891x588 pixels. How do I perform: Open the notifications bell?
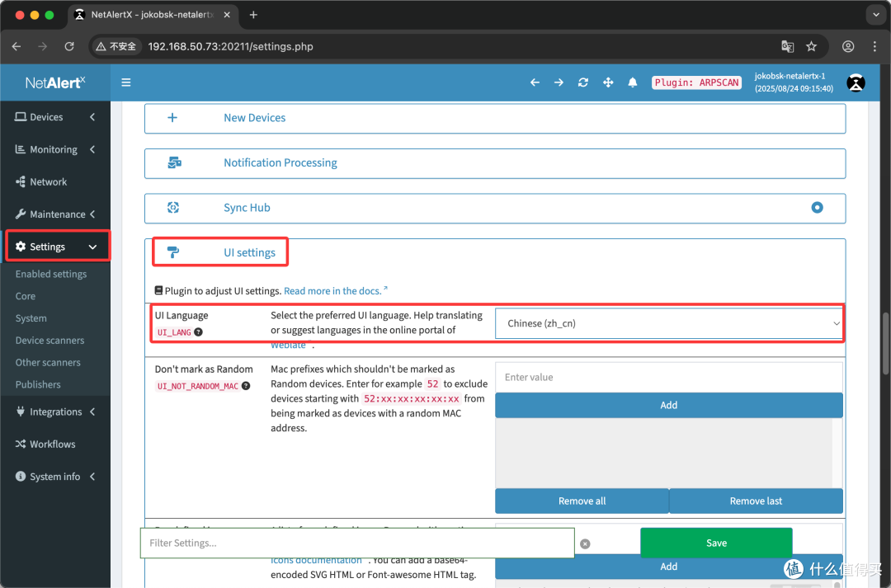coord(633,82)
